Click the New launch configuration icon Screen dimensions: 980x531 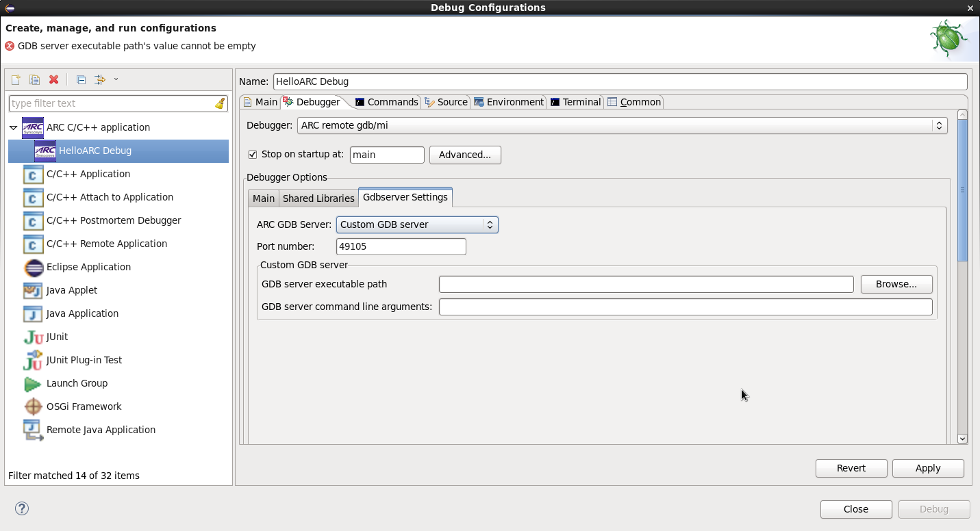click(16, 80)
